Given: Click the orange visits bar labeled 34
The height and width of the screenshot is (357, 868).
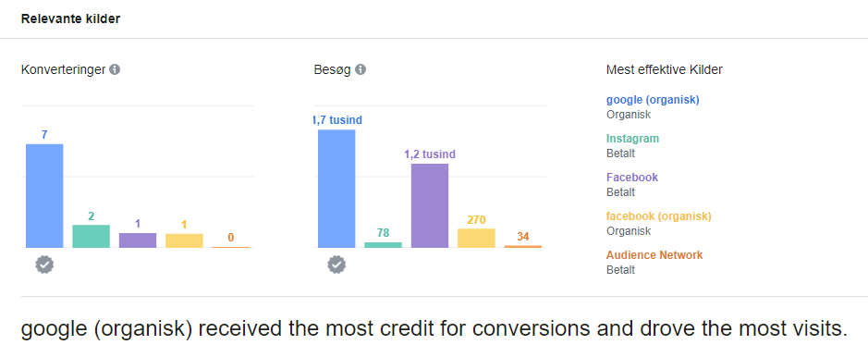Looking at the screenshot, I should point(522,246).
